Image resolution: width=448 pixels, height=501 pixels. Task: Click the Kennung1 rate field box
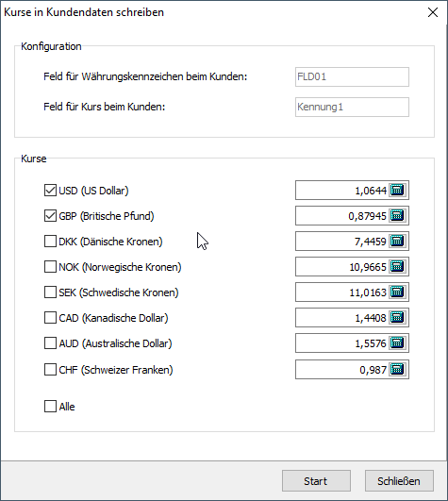(x=352, y=107)
